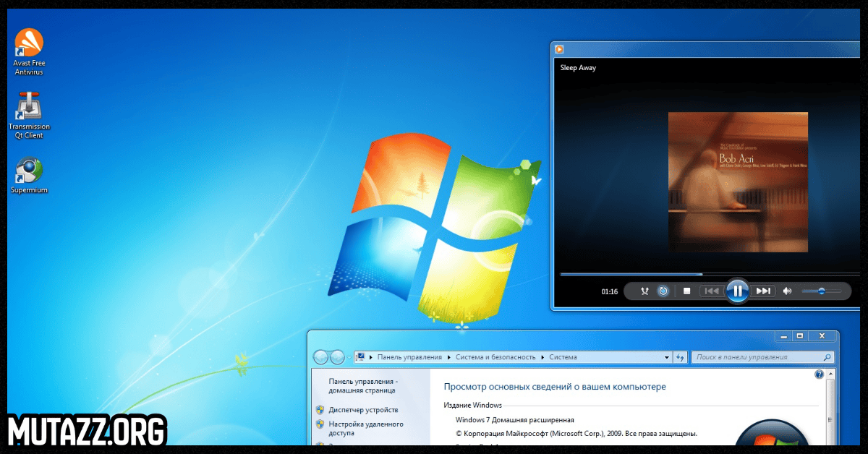The image size is (868, 454).
Task: Expand arrow after 'Панель управления' breadcrumb
Action: (x=448, y=357)
